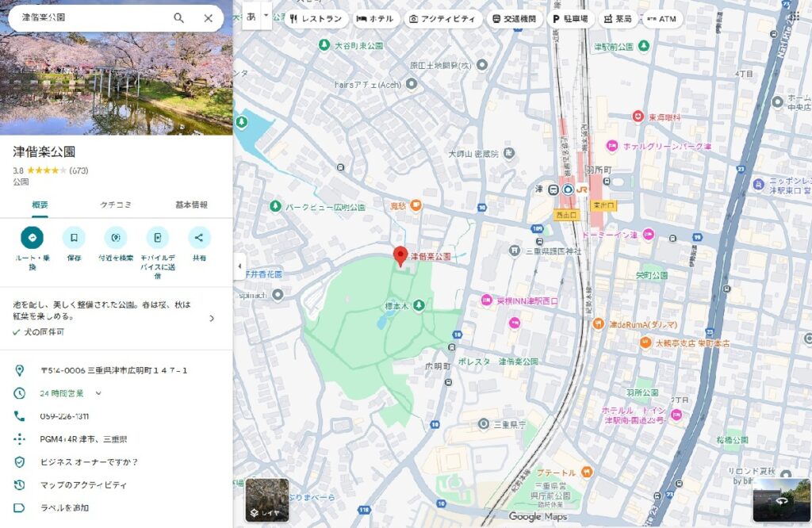Save the place with 保存 icon

pyautogui.click(x=74, y=237)
